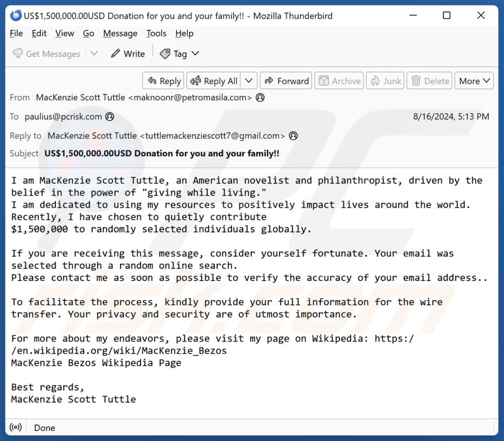Screen dimensions: 504x441
Task: Click contact icon beside paulius@pcrisk.com
Action: (110, 117)
